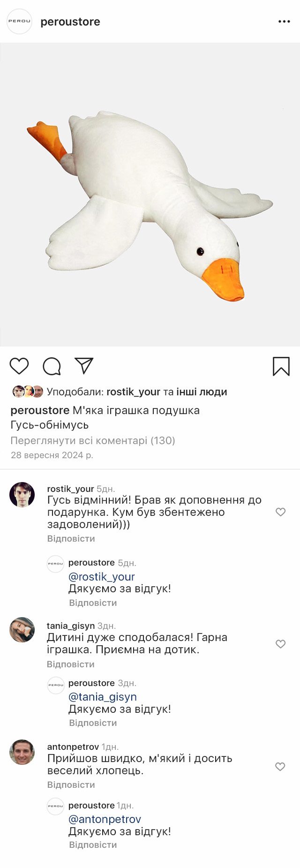
Task: Like rostik_your's comment heart
Action: (280, 512)
